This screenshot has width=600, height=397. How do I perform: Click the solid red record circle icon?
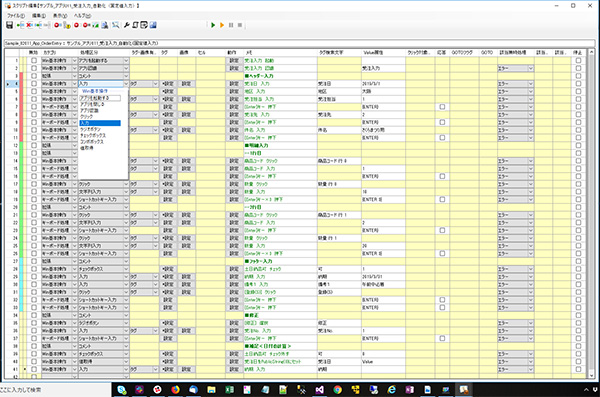tap(77, 25)
